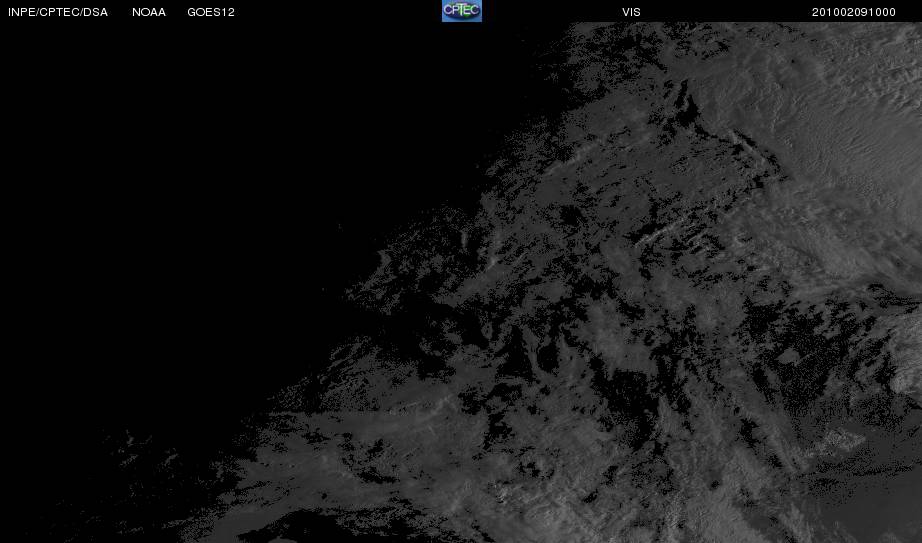Click the 201002091000 timestamp

click(x=854, y=12)
